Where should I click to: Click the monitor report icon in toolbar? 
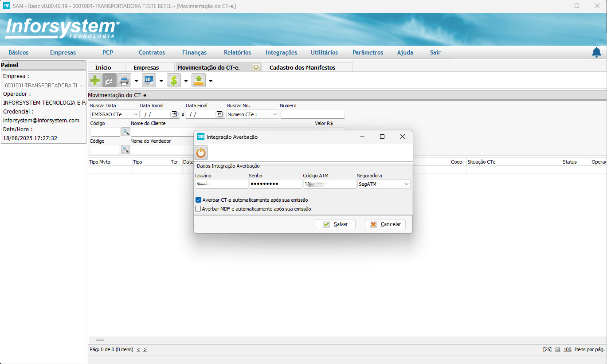(149, 80)
